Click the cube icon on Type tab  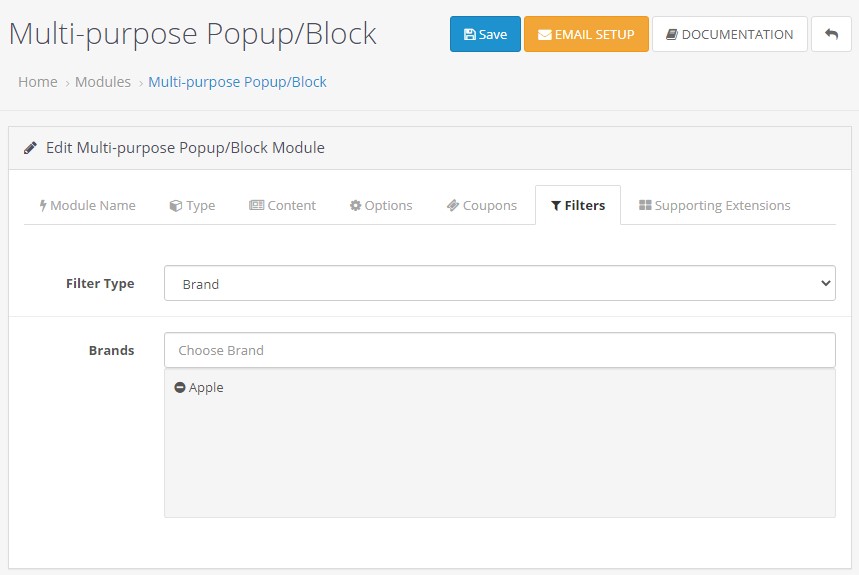point(175,205)
